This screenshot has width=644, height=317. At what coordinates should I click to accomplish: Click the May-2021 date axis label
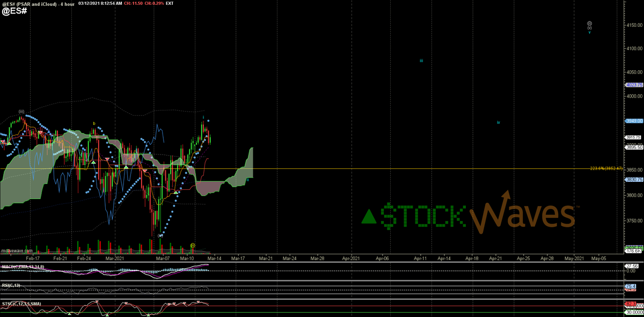[574, 258]
